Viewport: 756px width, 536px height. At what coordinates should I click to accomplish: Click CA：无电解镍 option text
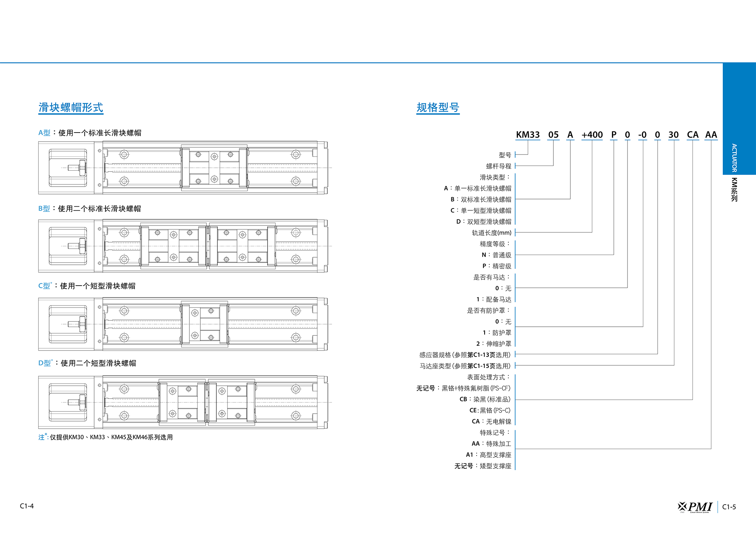pos(491,422)
